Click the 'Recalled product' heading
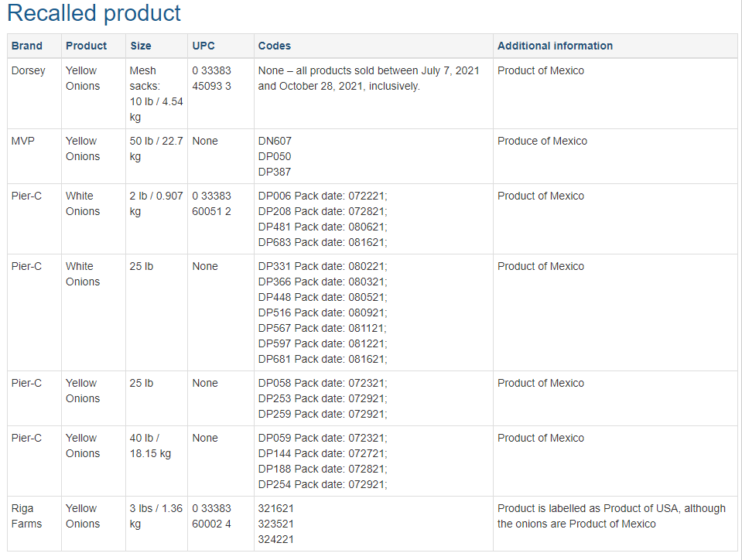This screenshot has width=742, height=560. (94, 13)
